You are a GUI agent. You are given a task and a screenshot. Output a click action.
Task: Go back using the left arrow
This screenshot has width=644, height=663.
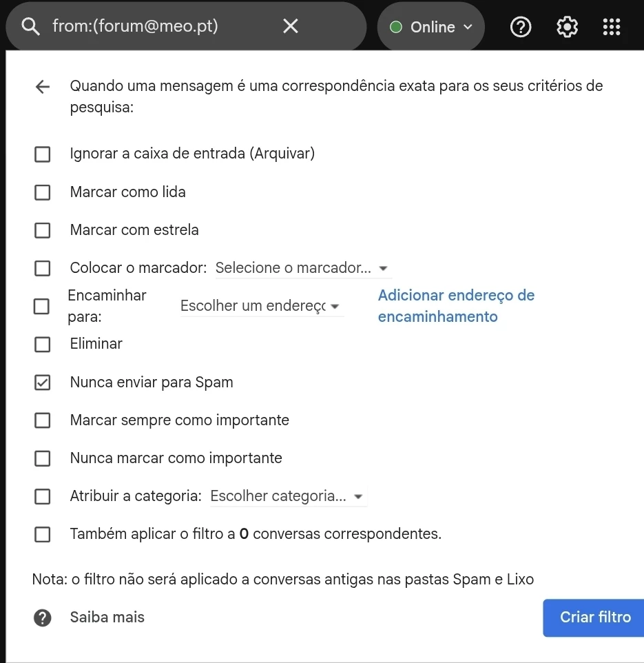tap(43, 87)
